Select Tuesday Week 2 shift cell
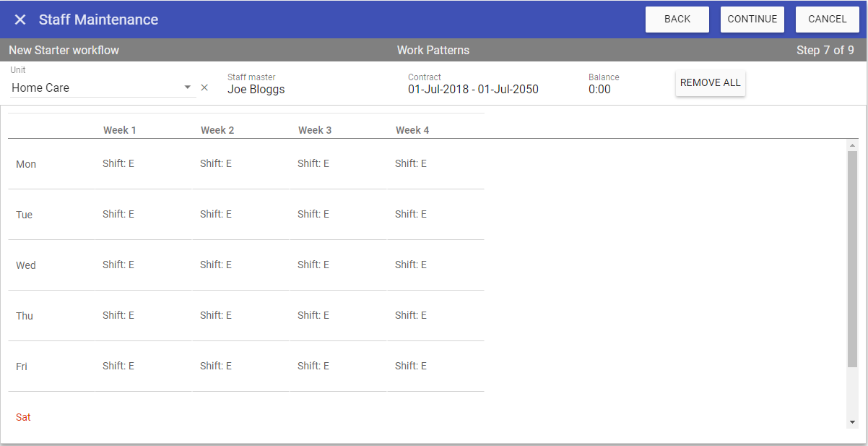Image resolution: width=868 pixels, height=446 pixels. (216, 215)
